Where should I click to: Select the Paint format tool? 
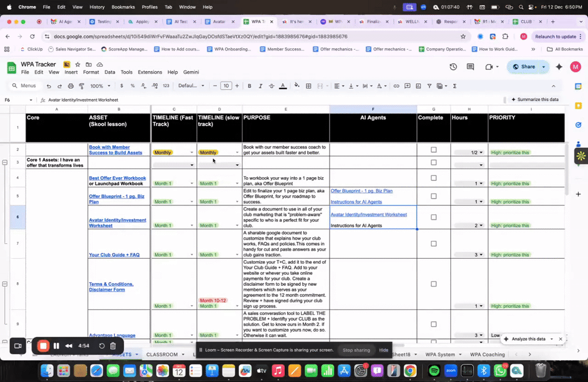pyautogui.click(x=82, y=86)
